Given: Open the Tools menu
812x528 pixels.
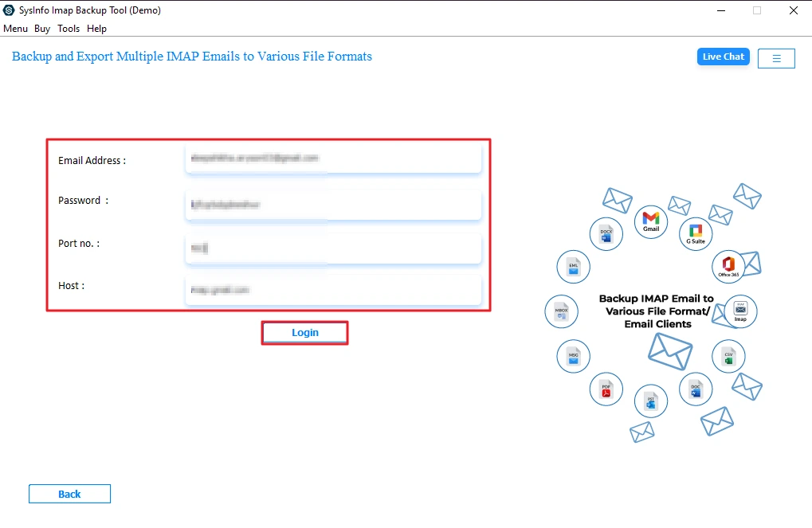Looking at the screenshot, I should (68, 28).
